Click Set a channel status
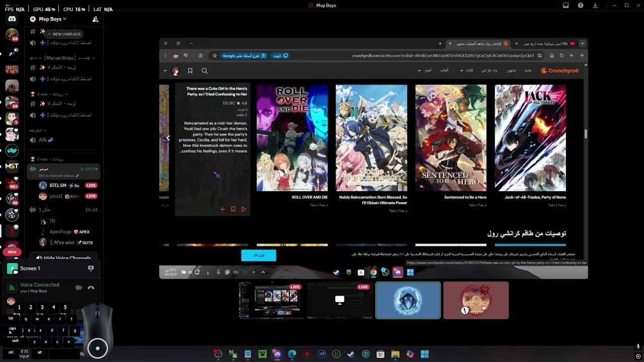This screenshot has height=362, width=644. 59,175
